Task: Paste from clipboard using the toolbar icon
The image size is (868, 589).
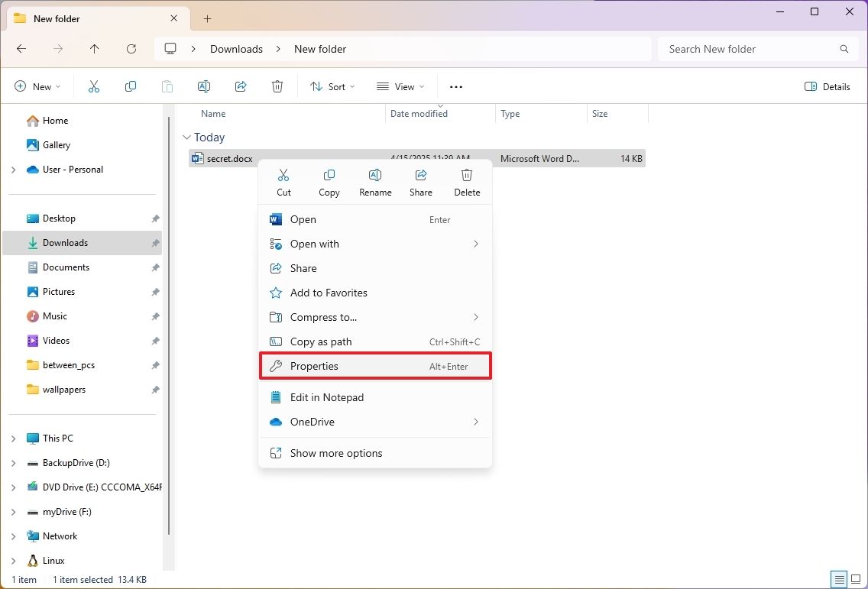Action: click(x=167, y=86)
